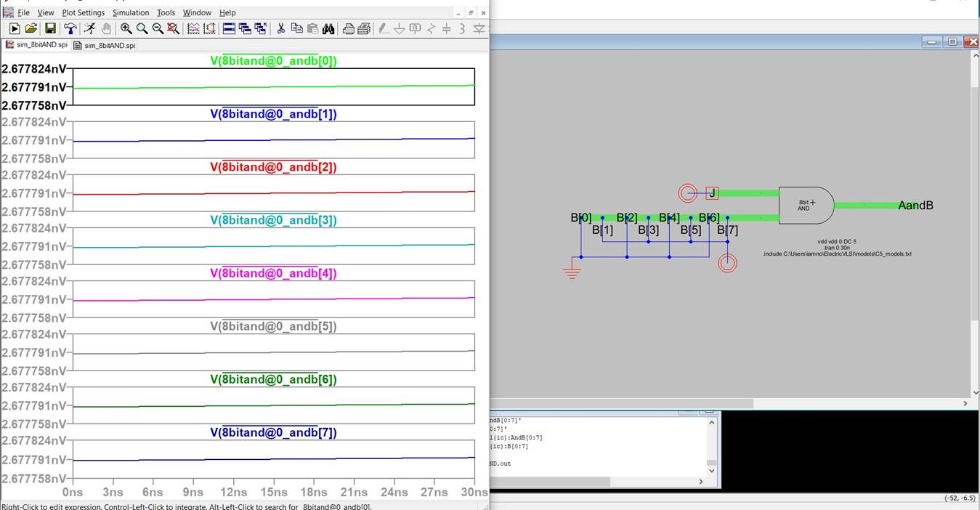Click the New Schematic toolbar icon

15,28
